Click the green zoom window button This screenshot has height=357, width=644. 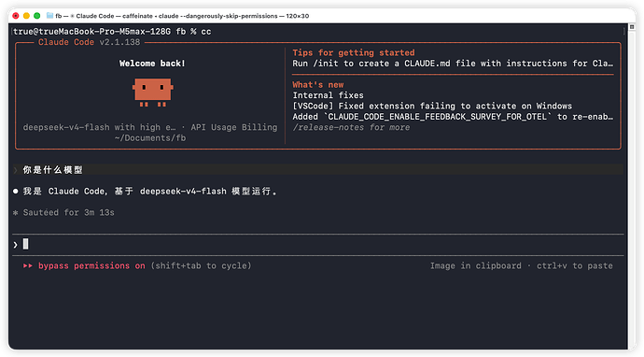[37, 16]
